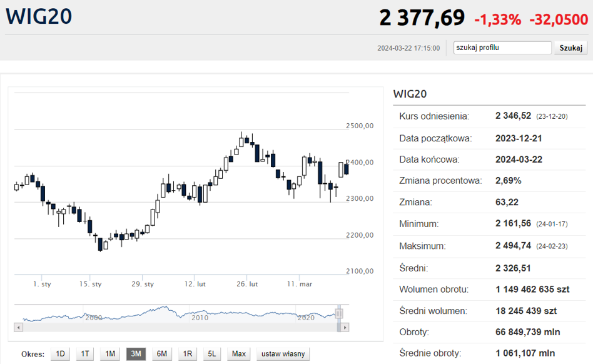Click the 2010 mark in the navigator
The image size is (593, 364).
(x=200, y=318)
